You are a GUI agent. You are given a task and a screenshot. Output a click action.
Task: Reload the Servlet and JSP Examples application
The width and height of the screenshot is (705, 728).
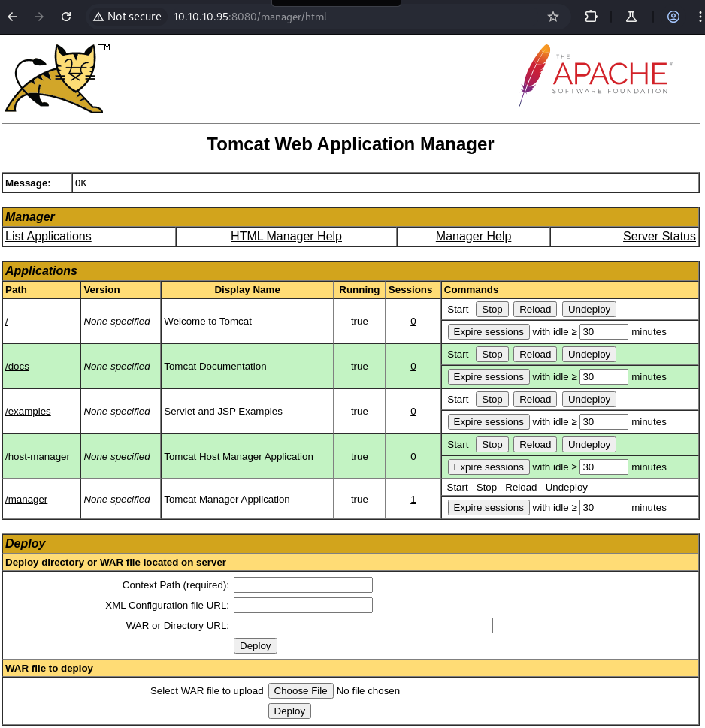click(x=535, y=399)
